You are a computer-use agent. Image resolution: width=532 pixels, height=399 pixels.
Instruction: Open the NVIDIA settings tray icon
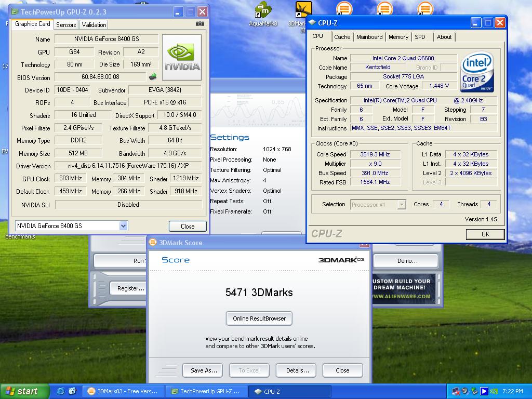[494, 391]
